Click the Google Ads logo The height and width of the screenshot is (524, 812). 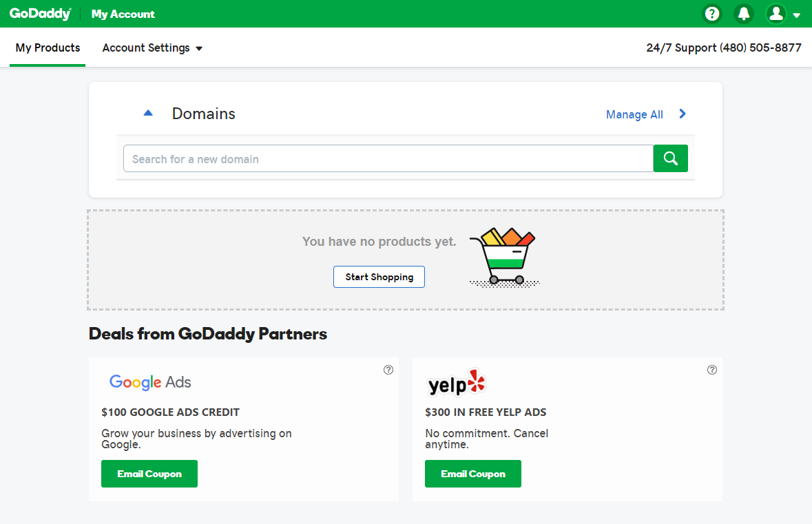tap(150, 382)
